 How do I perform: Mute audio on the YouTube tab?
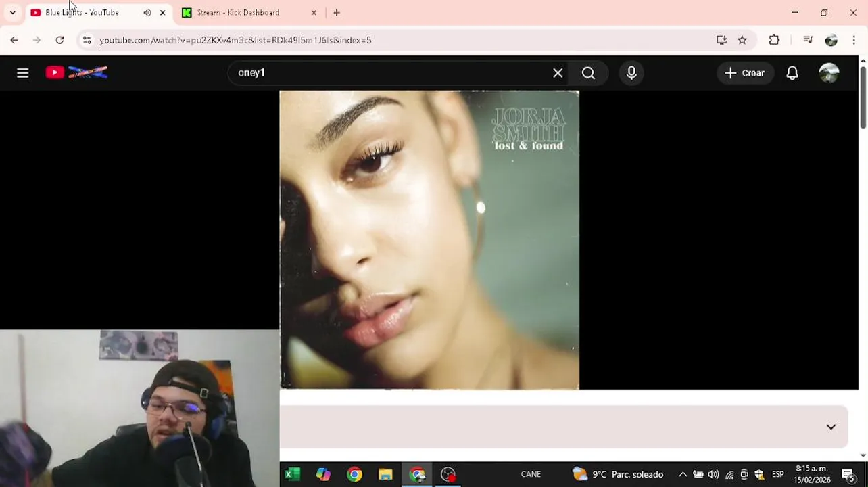coord(147,12)
